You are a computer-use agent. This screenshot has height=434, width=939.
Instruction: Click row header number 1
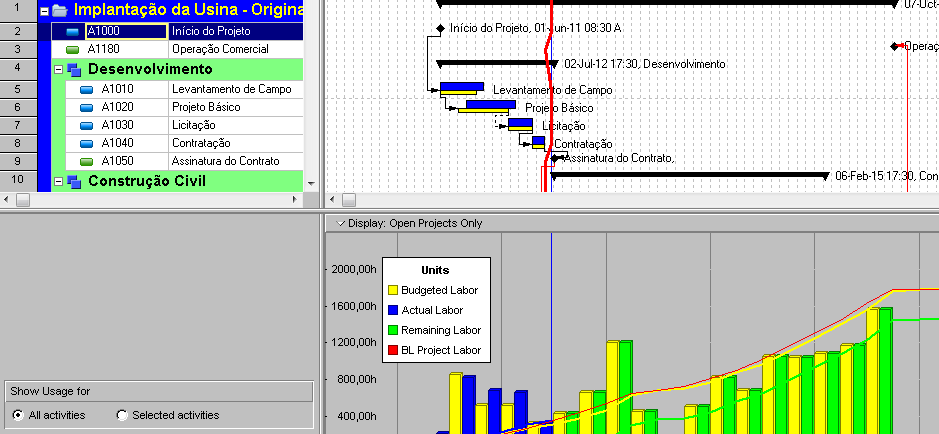coord(18,10)
